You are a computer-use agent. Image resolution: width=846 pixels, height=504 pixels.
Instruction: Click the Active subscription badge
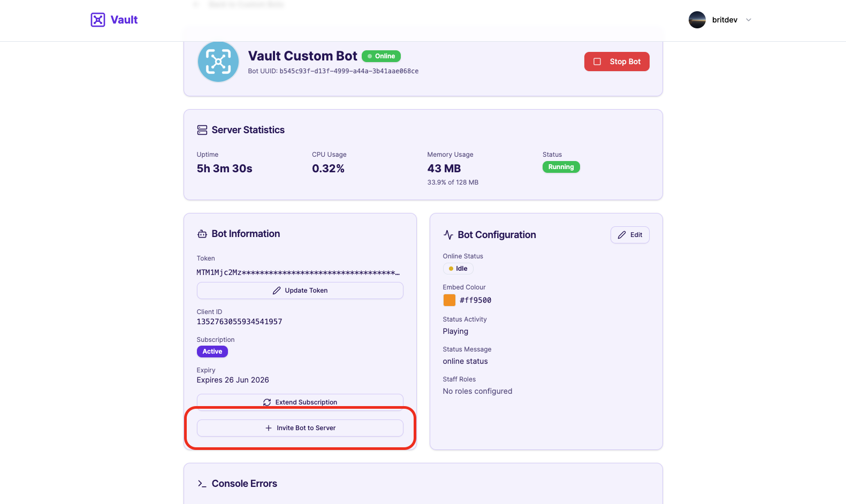coord(212,352)
